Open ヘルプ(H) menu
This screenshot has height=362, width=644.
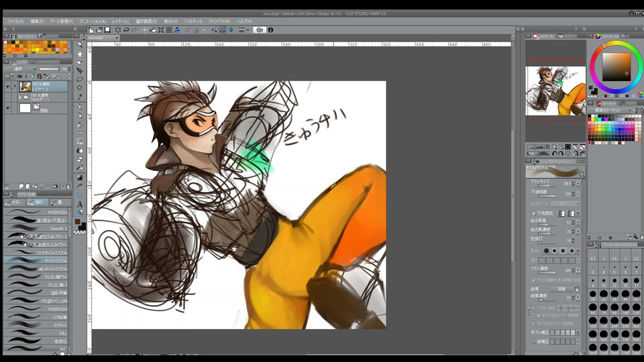[x=244, y=21]
